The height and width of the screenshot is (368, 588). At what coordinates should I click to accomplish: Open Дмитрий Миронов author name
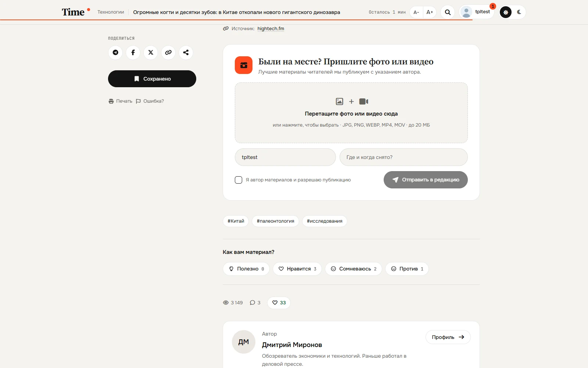click(x=292, y=345)
